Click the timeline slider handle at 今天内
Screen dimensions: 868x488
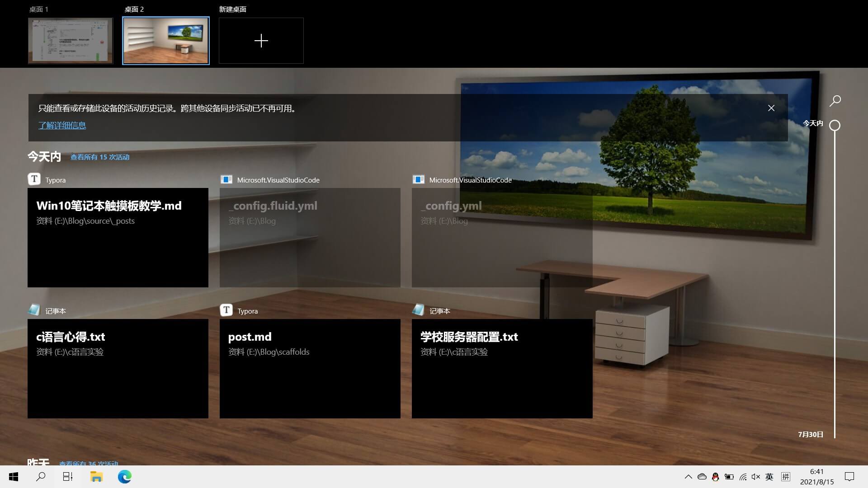click(x=835, y=125)
